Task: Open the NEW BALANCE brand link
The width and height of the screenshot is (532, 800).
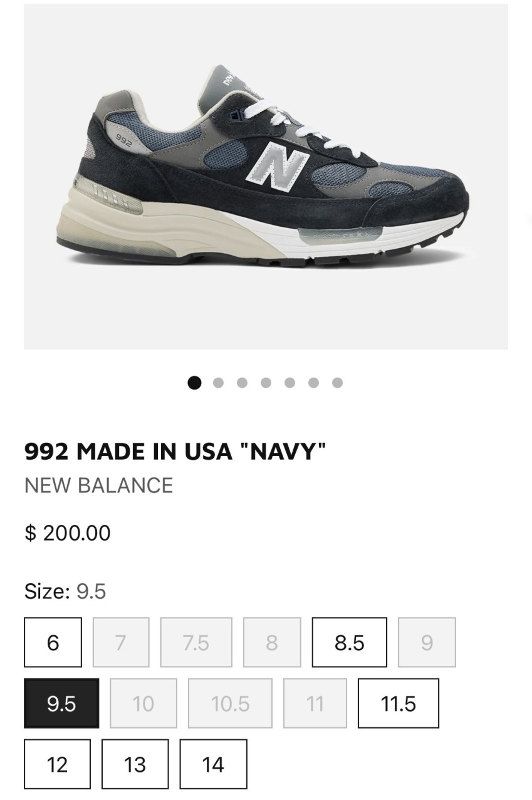Action: pyautogui.click(x=98, y=486)
